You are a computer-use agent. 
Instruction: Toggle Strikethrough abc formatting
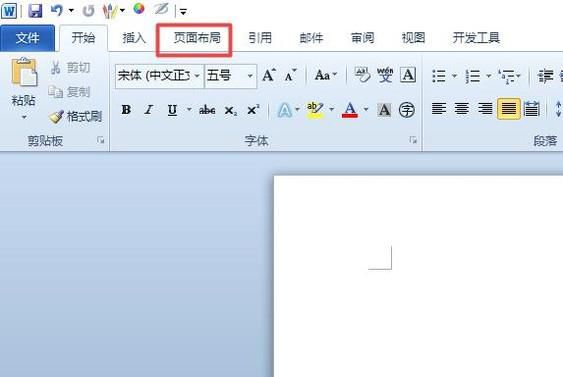click(x=207, y=110)
